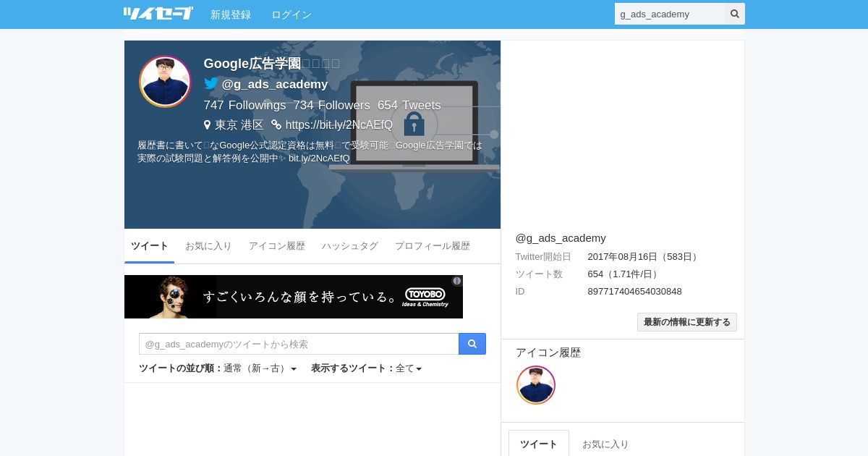Focus the header search field with g_ads_academy
Image resolution: width=868 pixels, height=456 pixels.
pos(670,14)
